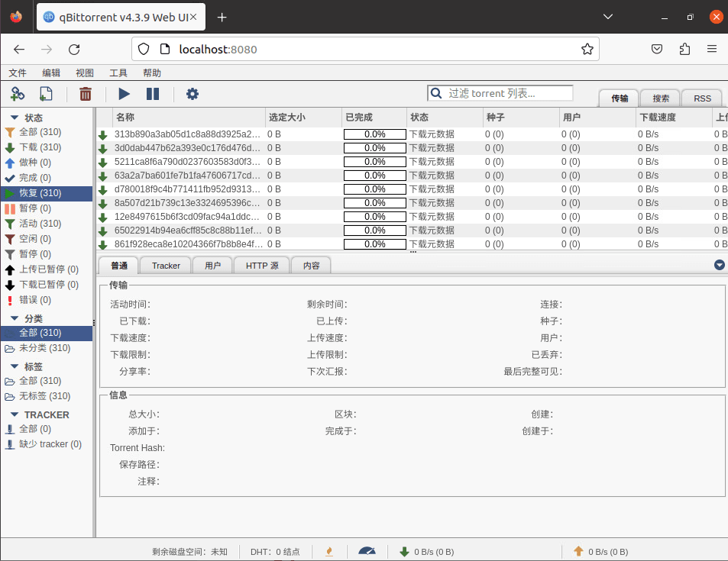Open the 用户 details tab
The width and height of the screenshot is (728, 561).
click(212, 266)
